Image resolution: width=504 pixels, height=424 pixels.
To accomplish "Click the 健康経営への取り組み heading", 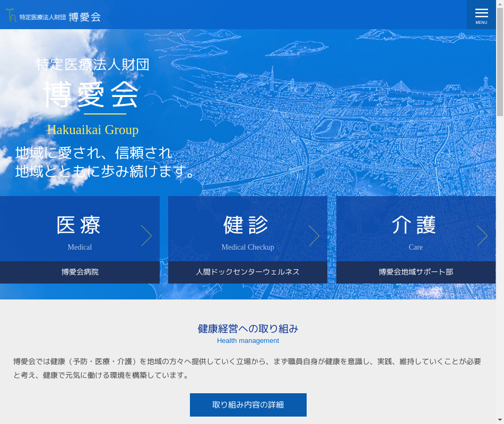I will point(248,329).
